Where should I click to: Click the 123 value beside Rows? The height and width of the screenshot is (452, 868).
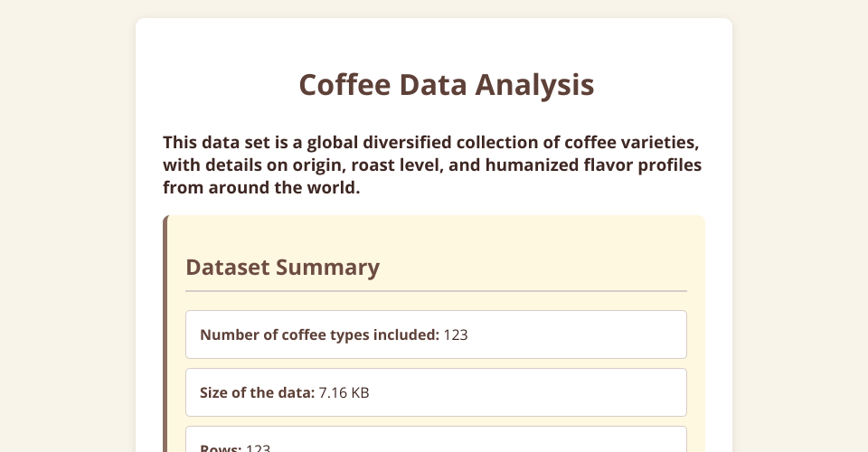coord(259,447)
